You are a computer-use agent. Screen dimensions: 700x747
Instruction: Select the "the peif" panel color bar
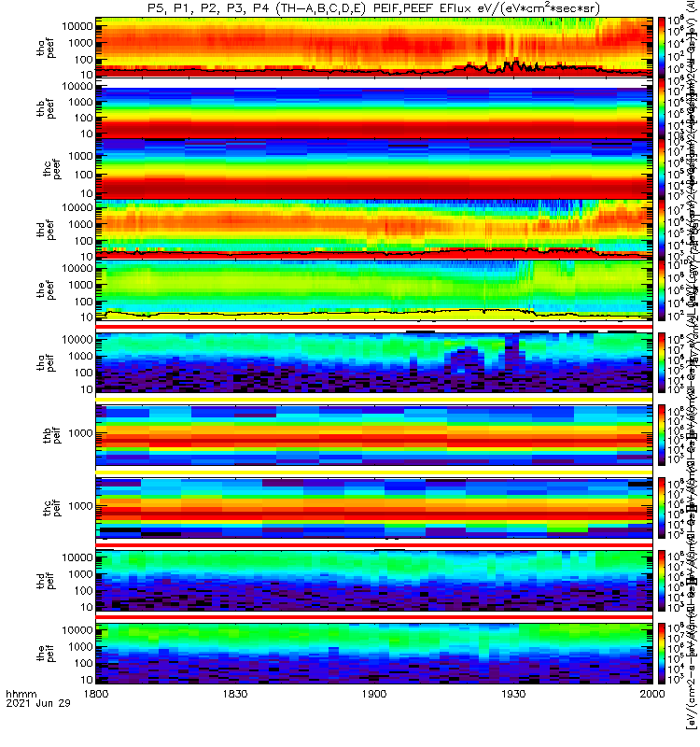[x=662, y=653]
